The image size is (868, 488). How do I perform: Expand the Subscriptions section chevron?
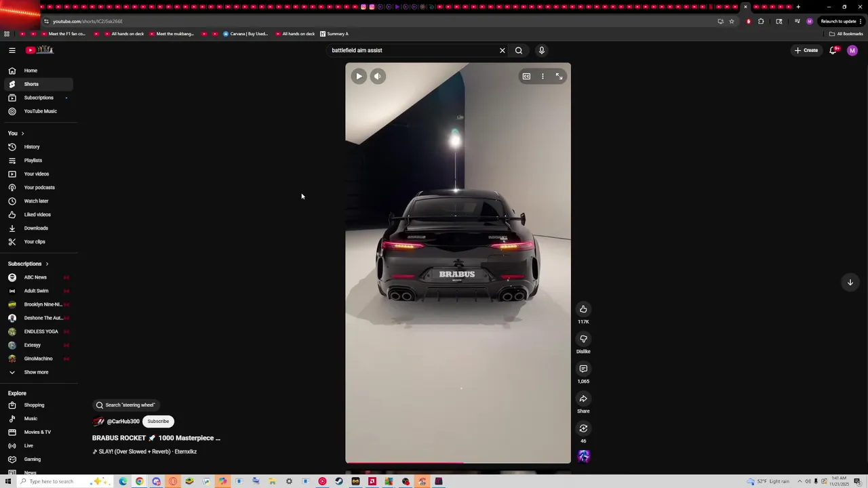[47, 264]
